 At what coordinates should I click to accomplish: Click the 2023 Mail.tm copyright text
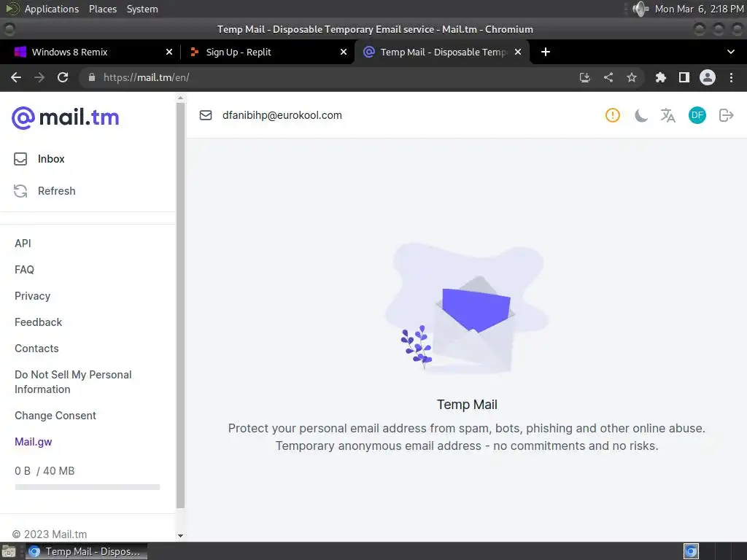[50, 534]
